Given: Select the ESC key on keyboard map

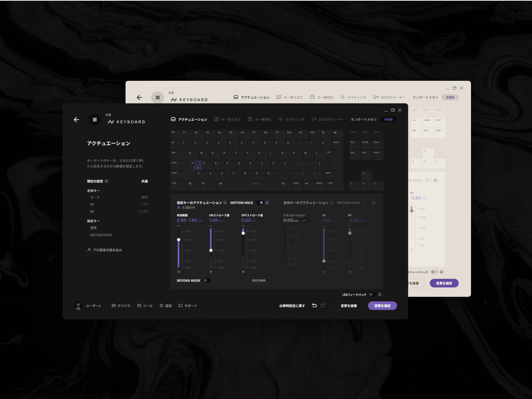Looking at the screenshot, I should point(176,135).
